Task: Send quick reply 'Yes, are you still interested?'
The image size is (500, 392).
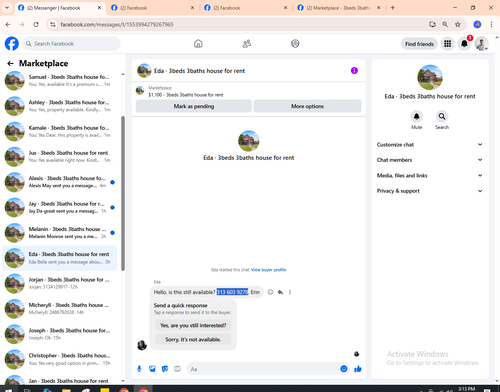Action: tap(193, 325)
